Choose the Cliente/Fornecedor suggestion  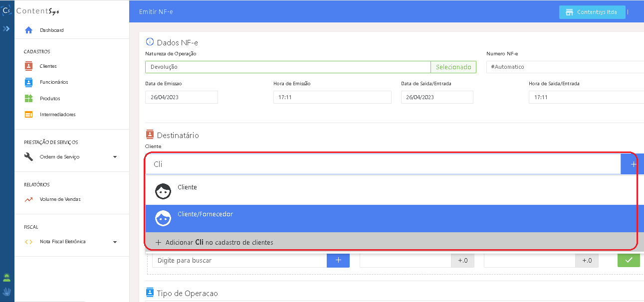click(205, 214)
